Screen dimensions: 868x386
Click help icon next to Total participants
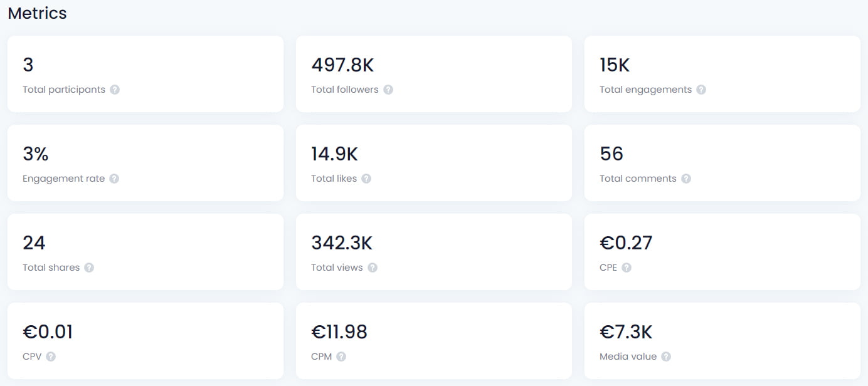tap(115, 90)
